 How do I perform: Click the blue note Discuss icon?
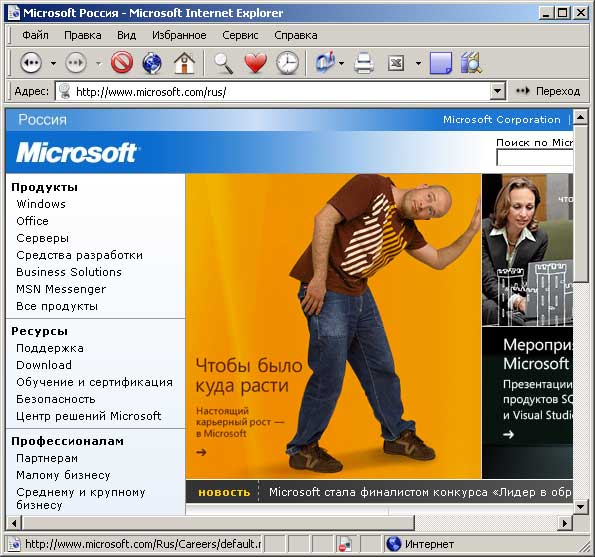pyautogui.click(x=441, y=63)
